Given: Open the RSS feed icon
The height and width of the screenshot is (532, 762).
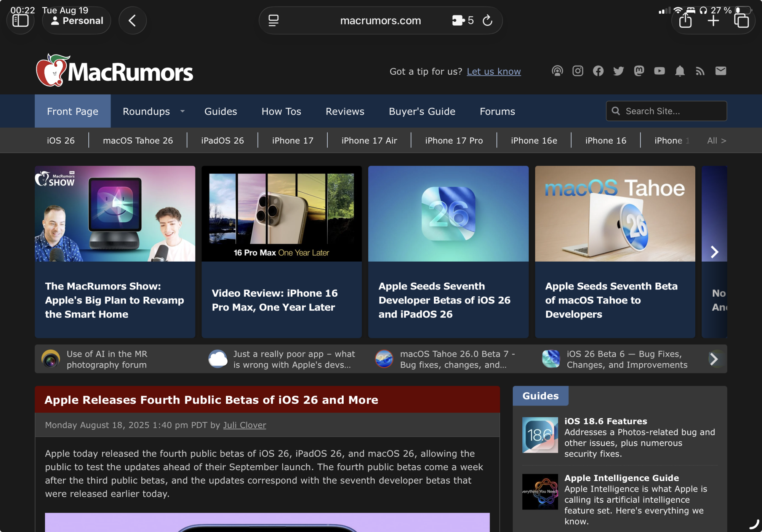Looking at the screenshot, I should tap(700, 71).
